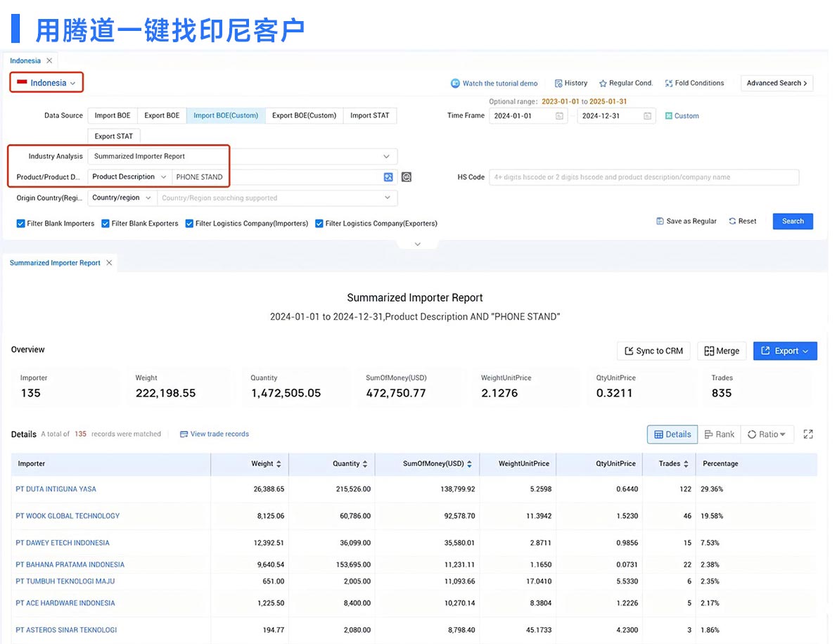Click the HS Code input field
Image resolution: width=837 pixels, height=644 pixels.
pos(644,177)
